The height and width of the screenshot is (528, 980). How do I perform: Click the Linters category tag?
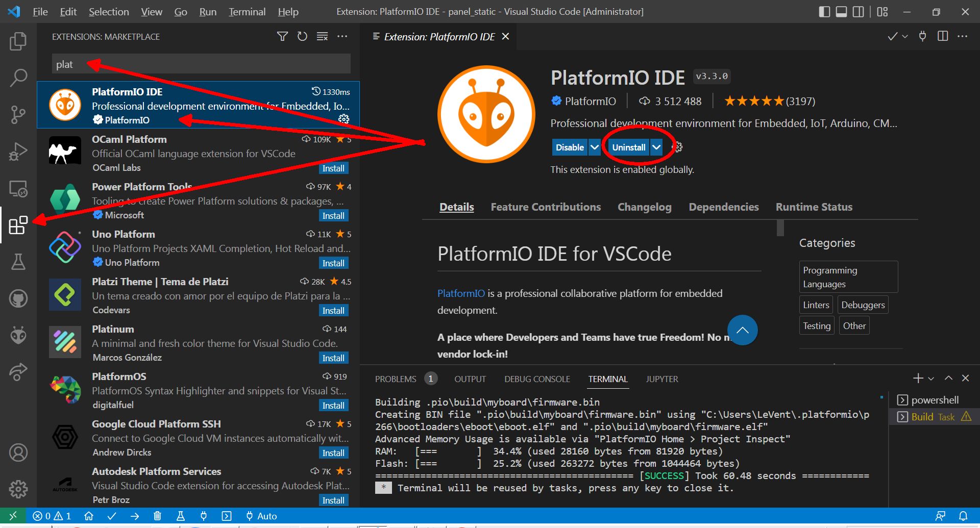click(816, 305)
